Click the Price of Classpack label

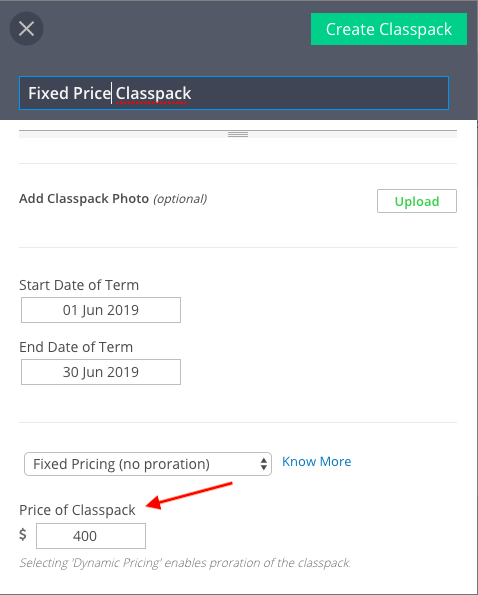pos(77,510)
